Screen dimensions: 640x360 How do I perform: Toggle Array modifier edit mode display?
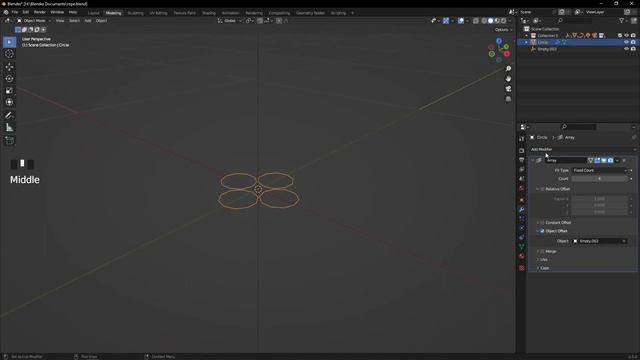(597, 160)
